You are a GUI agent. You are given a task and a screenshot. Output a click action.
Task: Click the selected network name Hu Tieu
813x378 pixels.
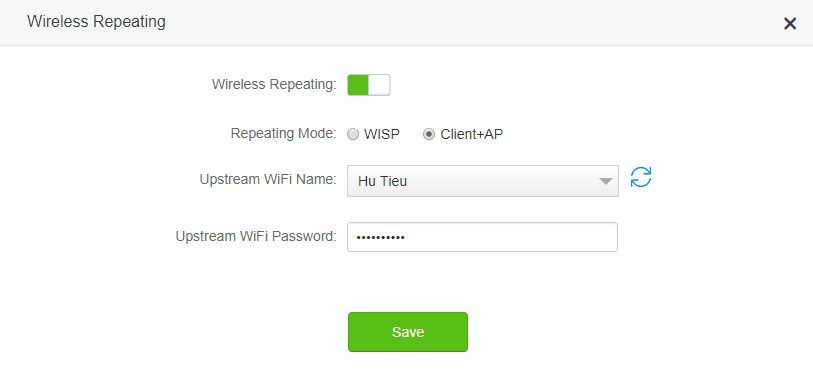[382, 181]
